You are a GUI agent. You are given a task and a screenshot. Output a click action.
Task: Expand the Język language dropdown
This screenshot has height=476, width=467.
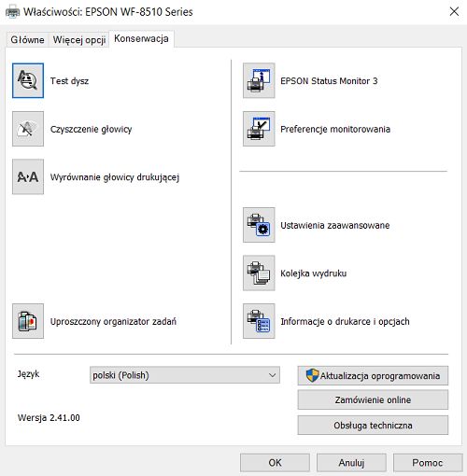[185, 375]
